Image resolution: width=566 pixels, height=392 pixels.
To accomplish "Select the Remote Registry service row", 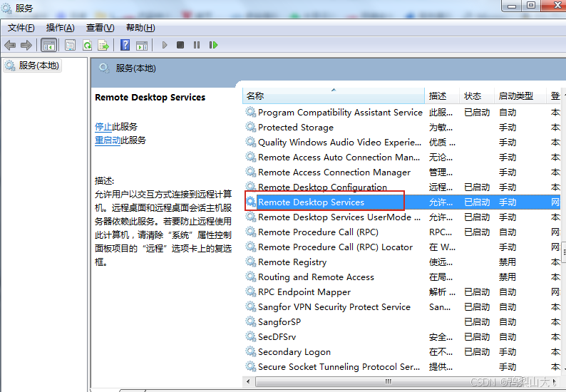I will pos(292,262).
